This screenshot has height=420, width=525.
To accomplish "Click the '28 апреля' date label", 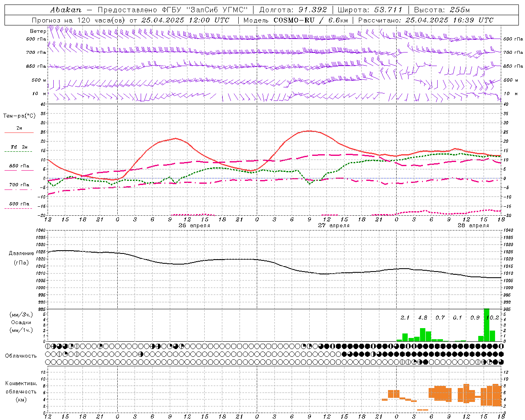I will point(473,226).
